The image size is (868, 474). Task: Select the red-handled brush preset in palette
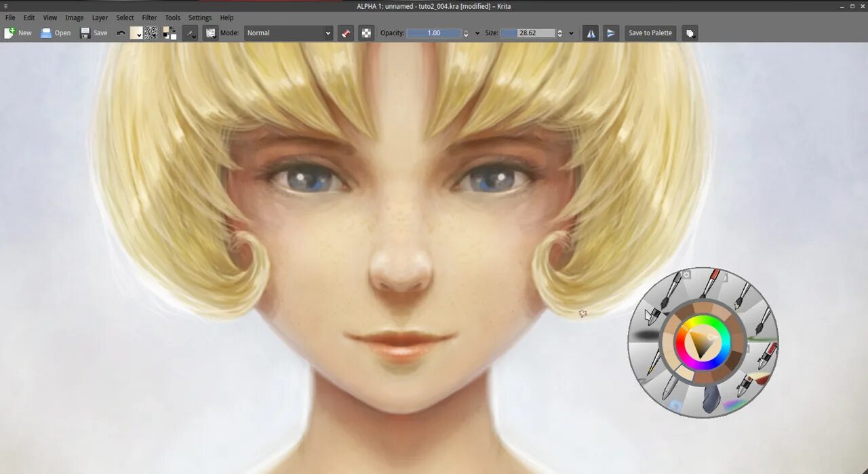710,283
